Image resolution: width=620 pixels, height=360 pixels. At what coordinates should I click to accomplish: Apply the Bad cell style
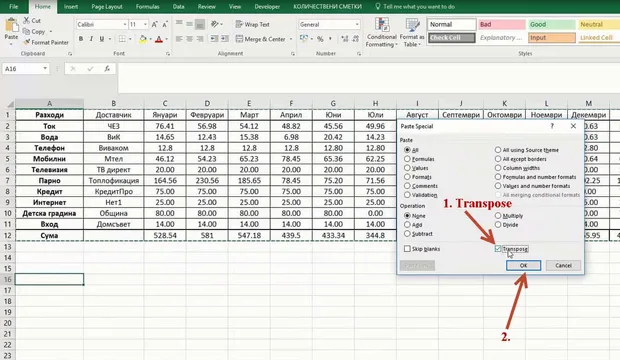pos(501,25)
